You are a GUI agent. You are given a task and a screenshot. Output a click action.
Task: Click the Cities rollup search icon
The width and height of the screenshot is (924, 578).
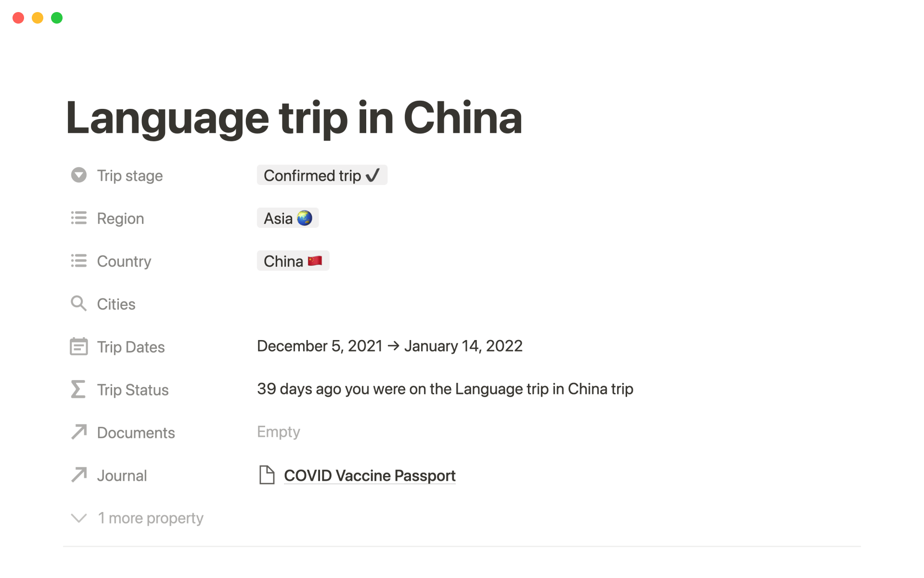pos(79,304)
